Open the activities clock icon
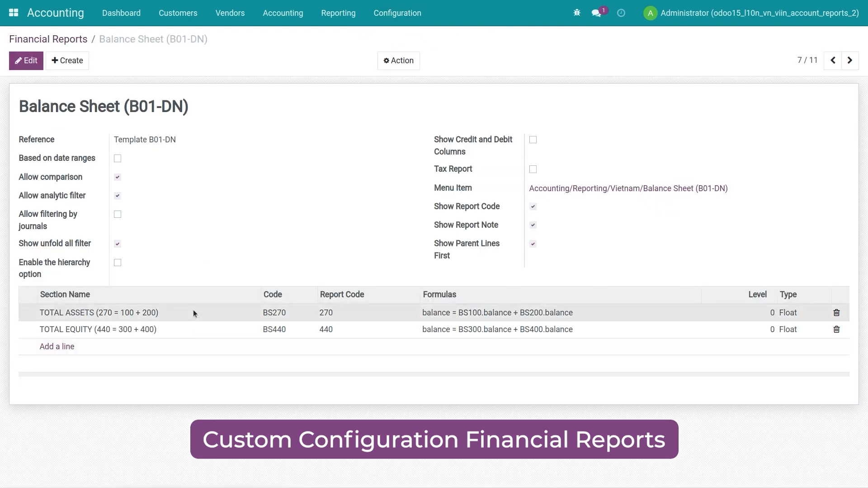Screen dimensions: 868x488 coord(621,13)
